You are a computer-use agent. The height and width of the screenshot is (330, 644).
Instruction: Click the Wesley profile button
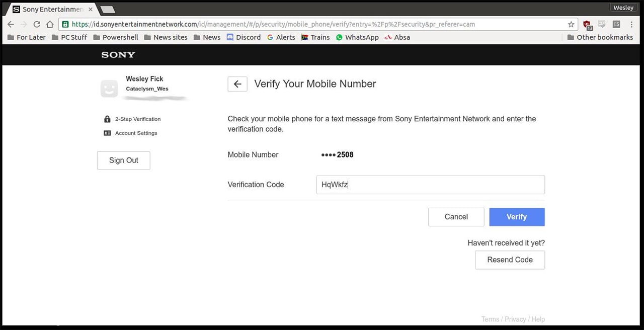point(623,8)
